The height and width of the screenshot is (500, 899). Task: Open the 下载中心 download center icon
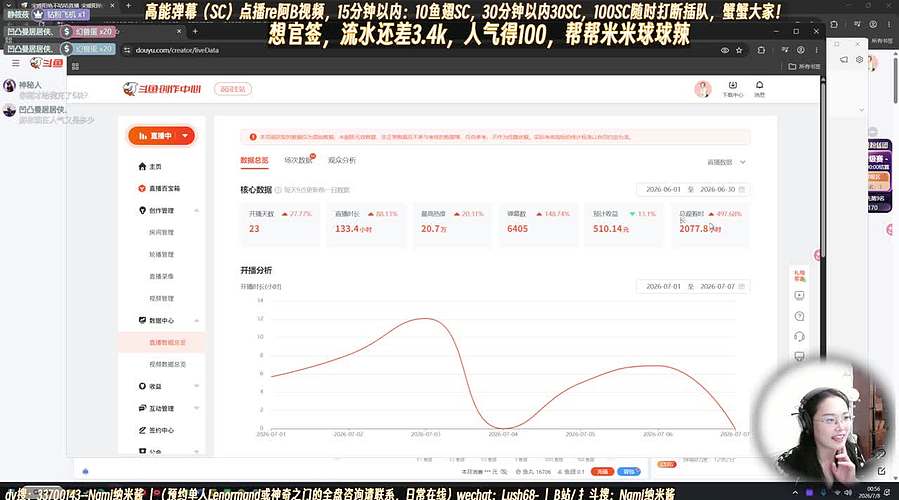(x=732, y=89)
